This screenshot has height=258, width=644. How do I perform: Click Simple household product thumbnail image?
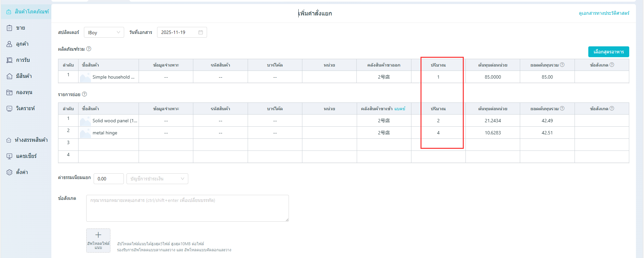click(85, 77)
